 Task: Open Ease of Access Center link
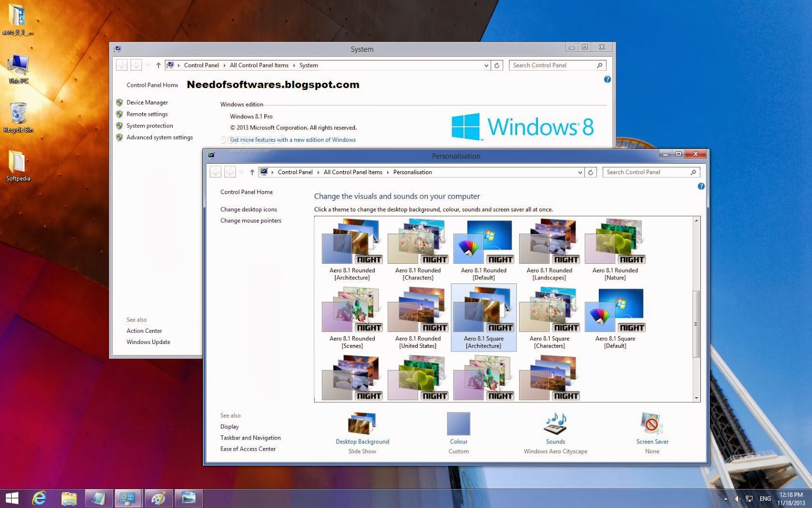click(248, 449)
